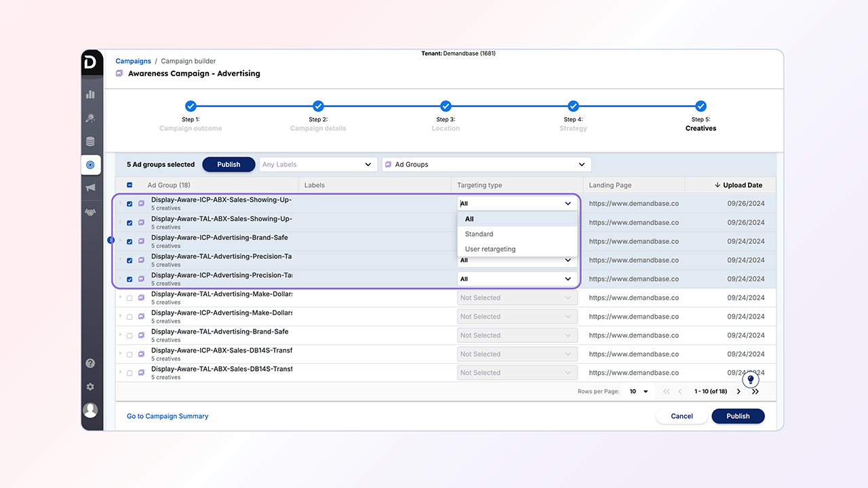868x488 pixels.
Task: Click the user profile avatar icon
Action: coord(90,410)
